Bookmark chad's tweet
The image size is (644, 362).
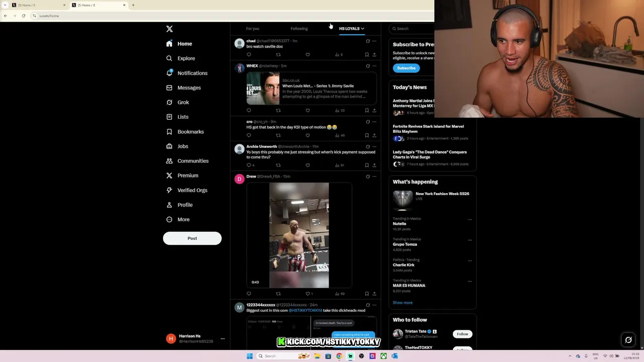coord(367,55)
